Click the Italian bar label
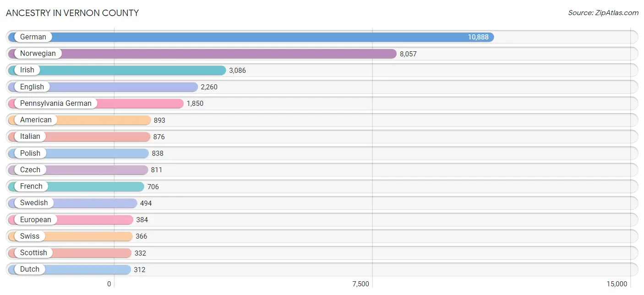Image resolution: width=644 pixels, height=295 pixels. click(30, 137)
